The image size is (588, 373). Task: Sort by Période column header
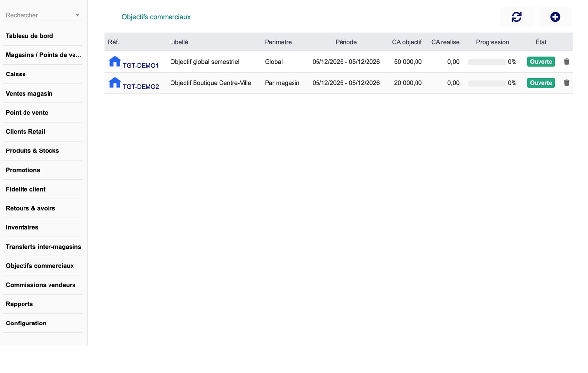[346, 42]
